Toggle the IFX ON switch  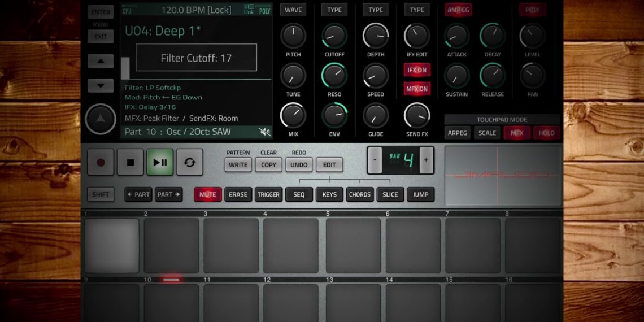point(417,70)
